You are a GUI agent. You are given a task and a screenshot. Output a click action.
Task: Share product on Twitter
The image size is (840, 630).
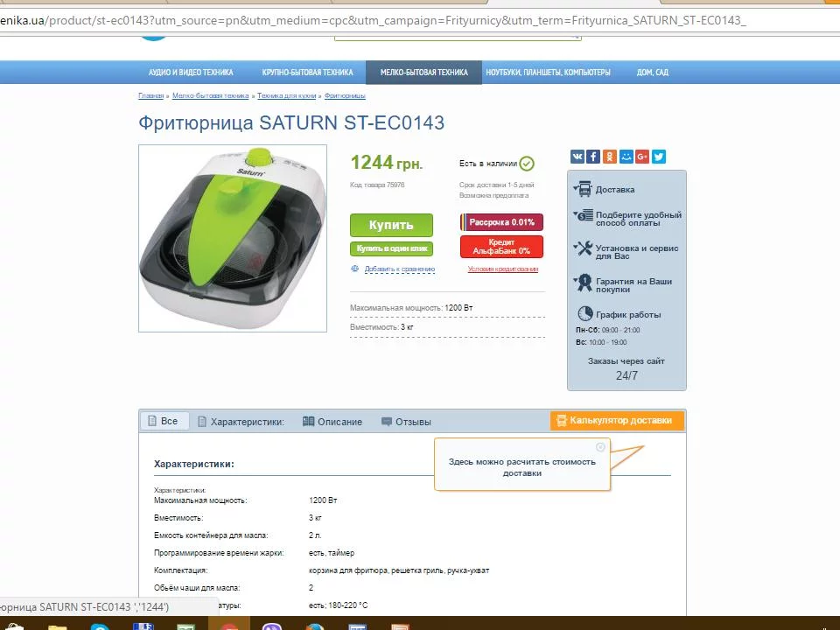pos(659,157)
